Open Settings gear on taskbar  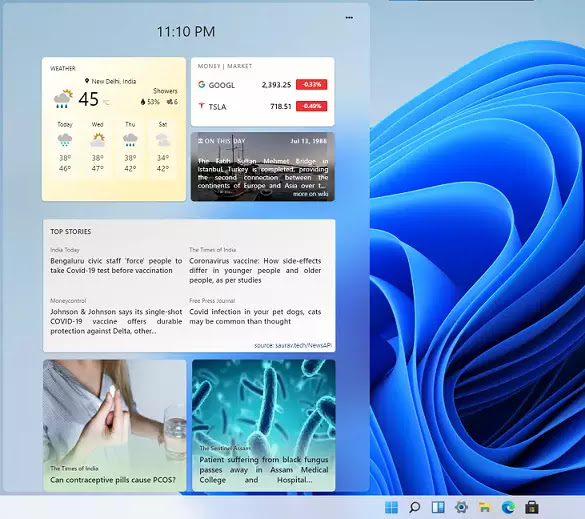[x=461, y=507]
